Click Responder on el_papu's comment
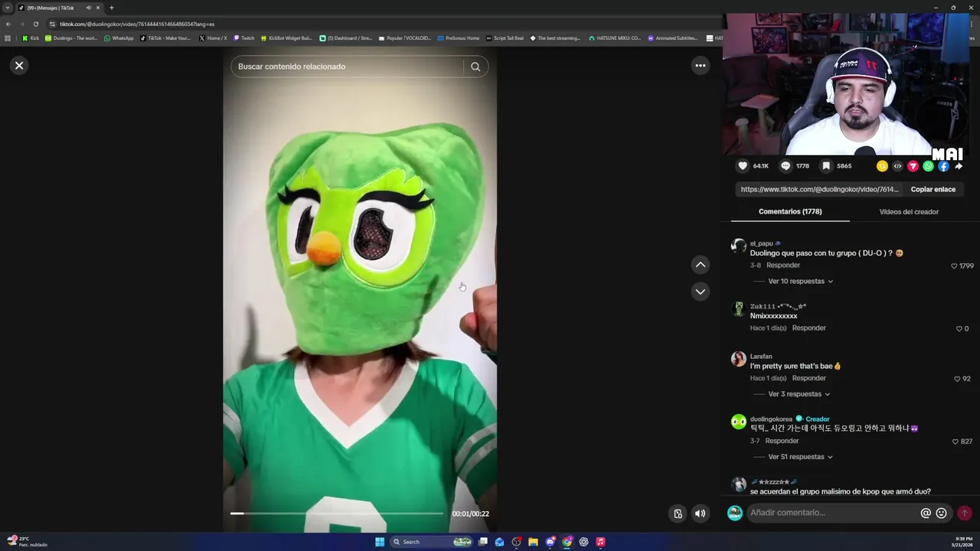This screenshot has height=551, width=980. (x=783, y=266)
